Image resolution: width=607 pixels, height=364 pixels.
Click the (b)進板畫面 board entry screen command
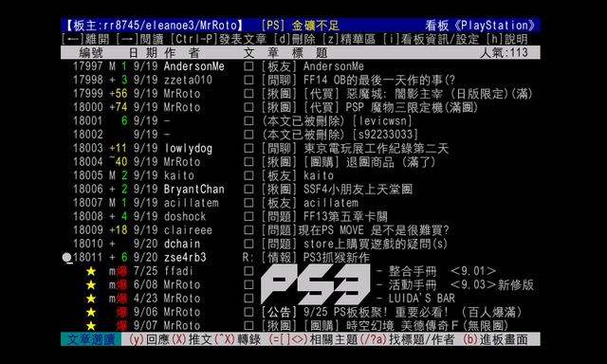click(x=495, y=339)
